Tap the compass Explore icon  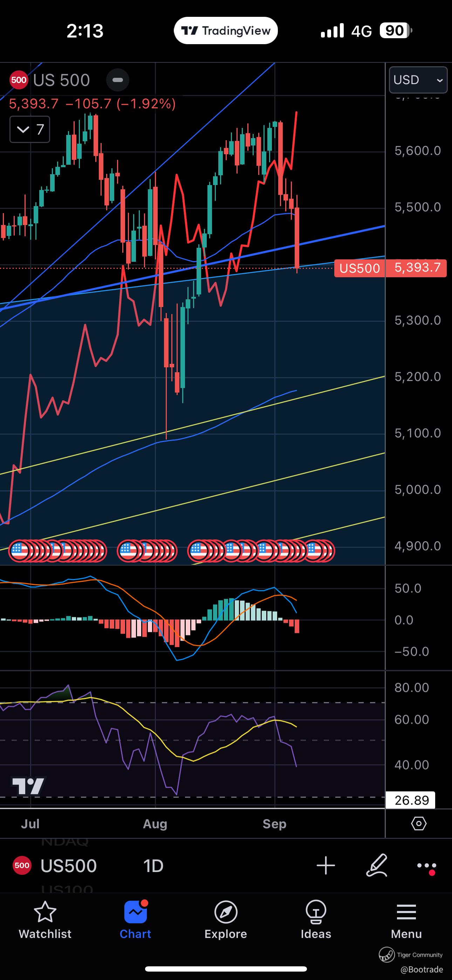(x=226, y=912)
